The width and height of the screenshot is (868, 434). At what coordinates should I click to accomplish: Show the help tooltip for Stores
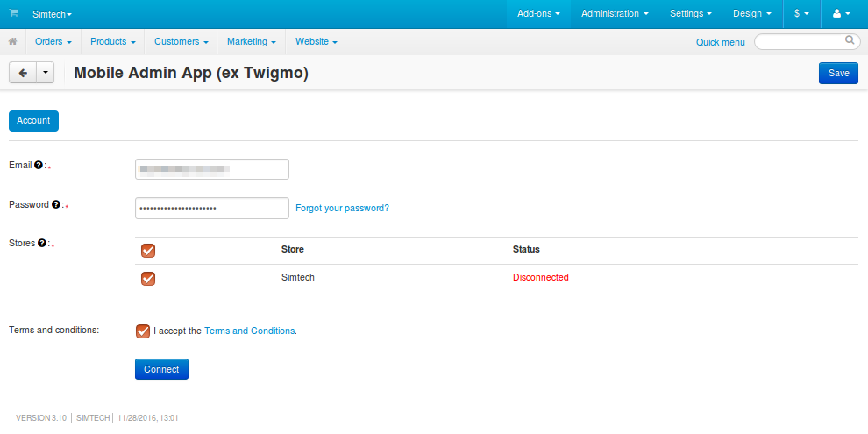point(41,243)
